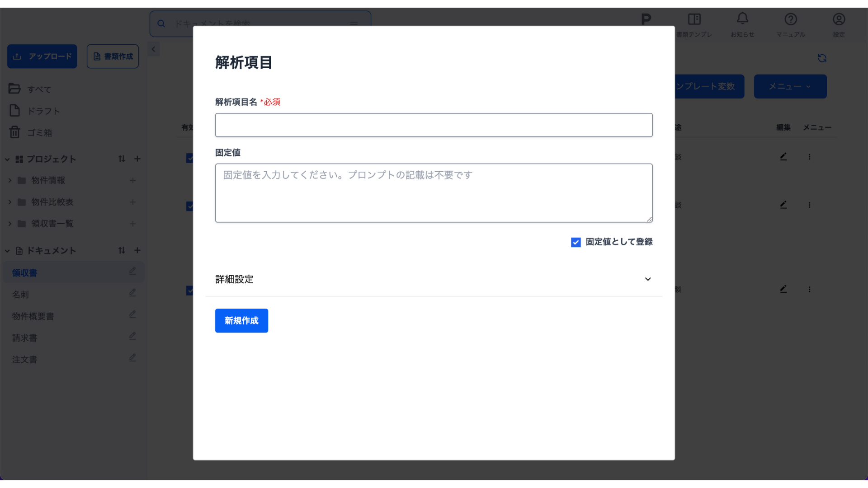Click the sidebar collapse arrow

(154, 49)
